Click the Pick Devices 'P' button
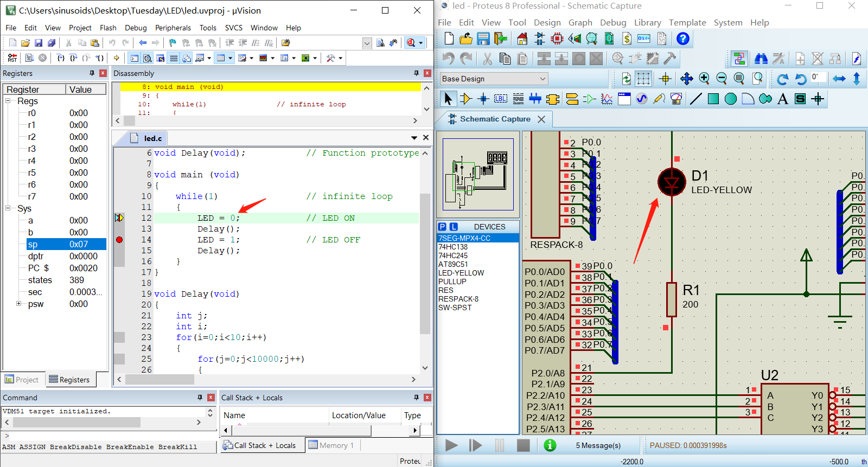The height and width of the screenshot is (467, 868). pos(442,227)
